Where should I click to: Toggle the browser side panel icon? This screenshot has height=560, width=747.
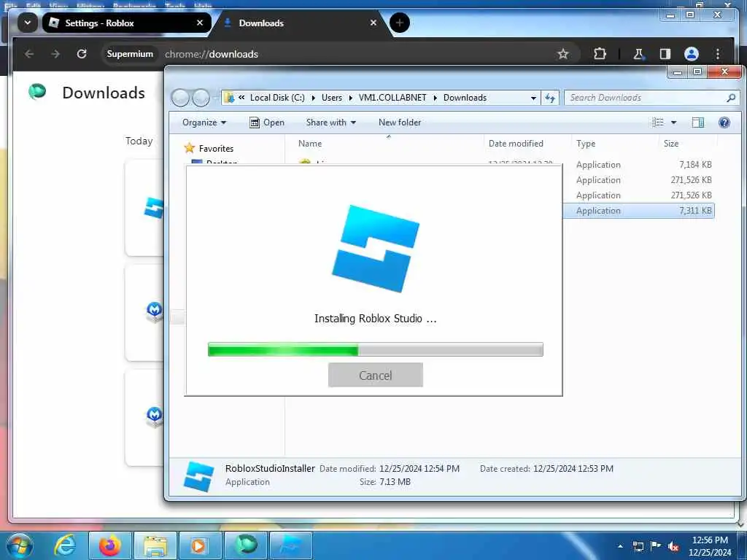[665, 54]
